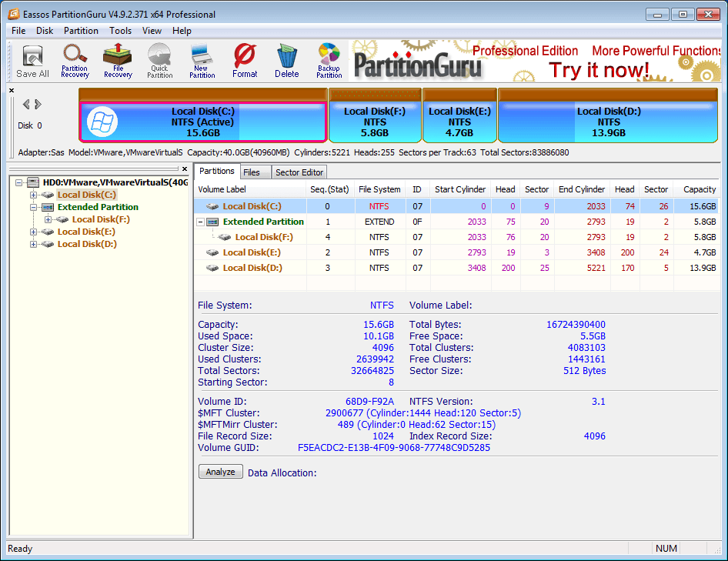728x561 pixels.
Task: Select Local Disk(E:) block in disk map
Action: coord(459,116)
